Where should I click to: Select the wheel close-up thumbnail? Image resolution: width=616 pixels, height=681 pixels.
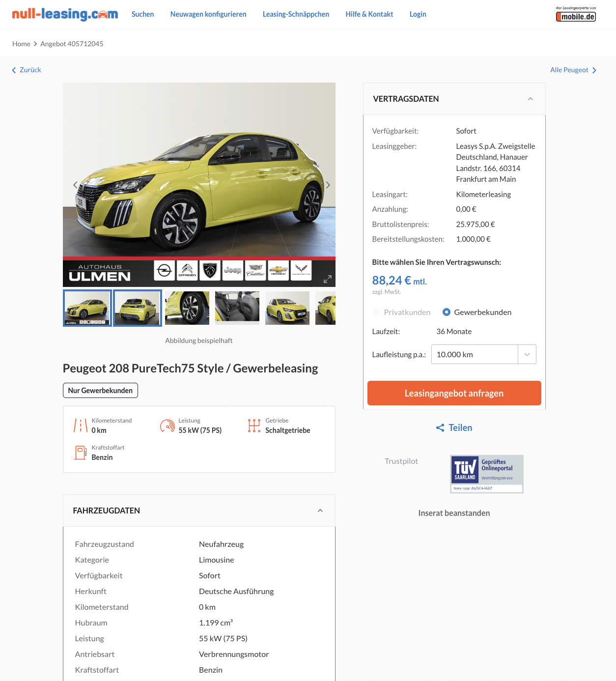(x=187, y=308)
